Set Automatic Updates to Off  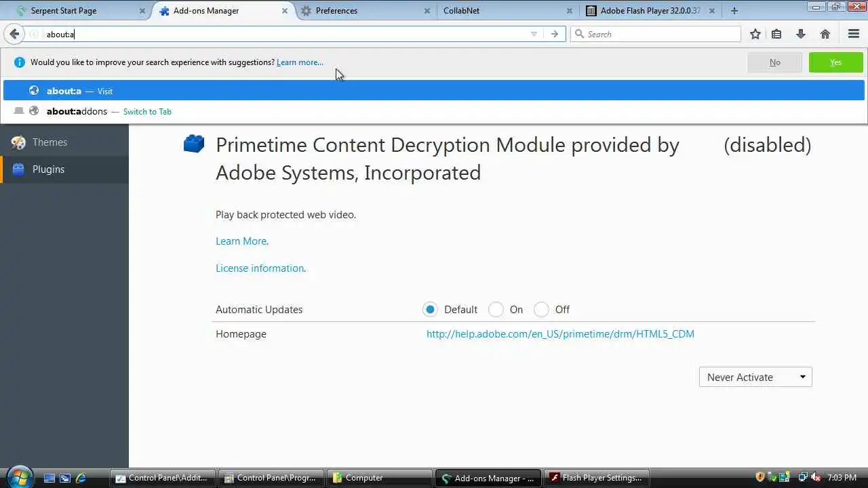(541, 310)
